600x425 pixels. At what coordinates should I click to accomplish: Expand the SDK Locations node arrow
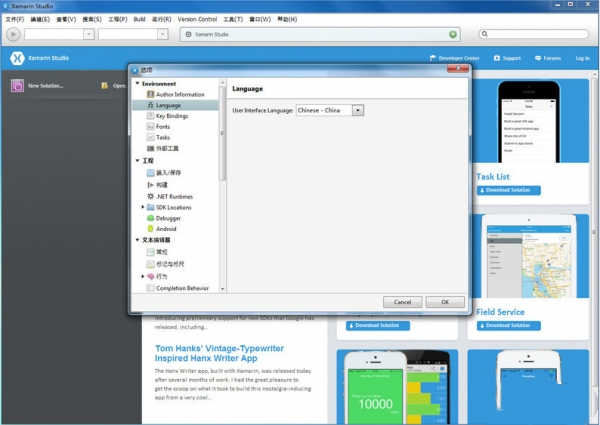point(143,207)
